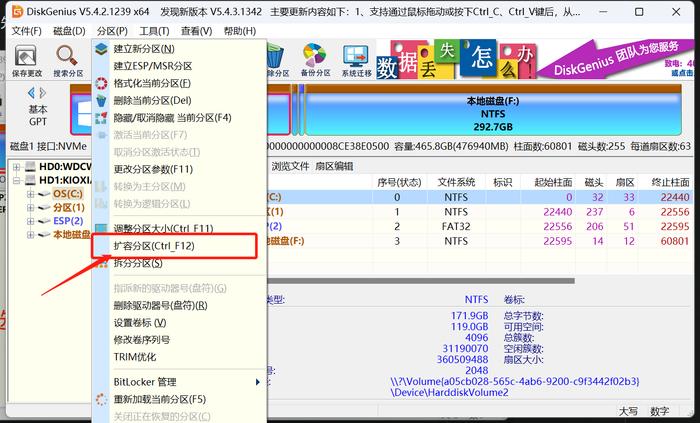The height and width of the screenshot is (423, 700).
Task: Open the 分区(P) menu
Action: click(112, 31)
